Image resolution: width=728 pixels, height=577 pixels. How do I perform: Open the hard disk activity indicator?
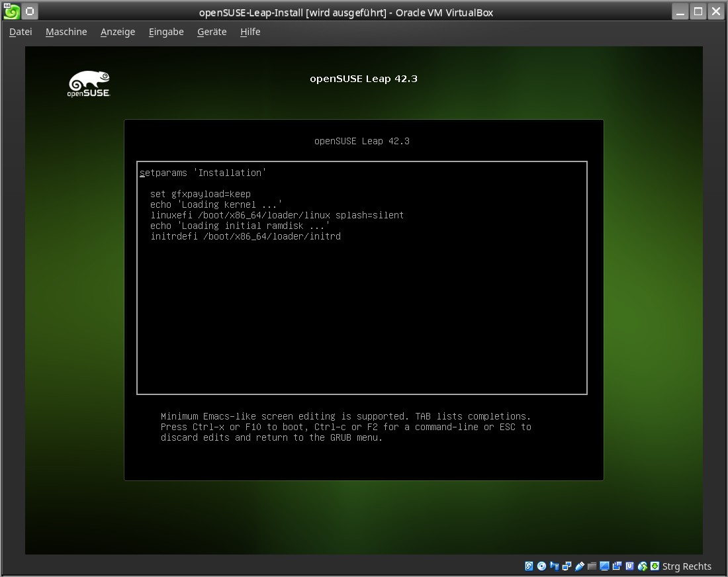529,566
